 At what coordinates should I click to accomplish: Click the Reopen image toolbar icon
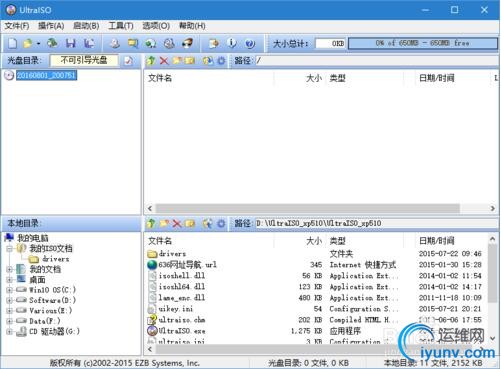[x=52, y=43]
